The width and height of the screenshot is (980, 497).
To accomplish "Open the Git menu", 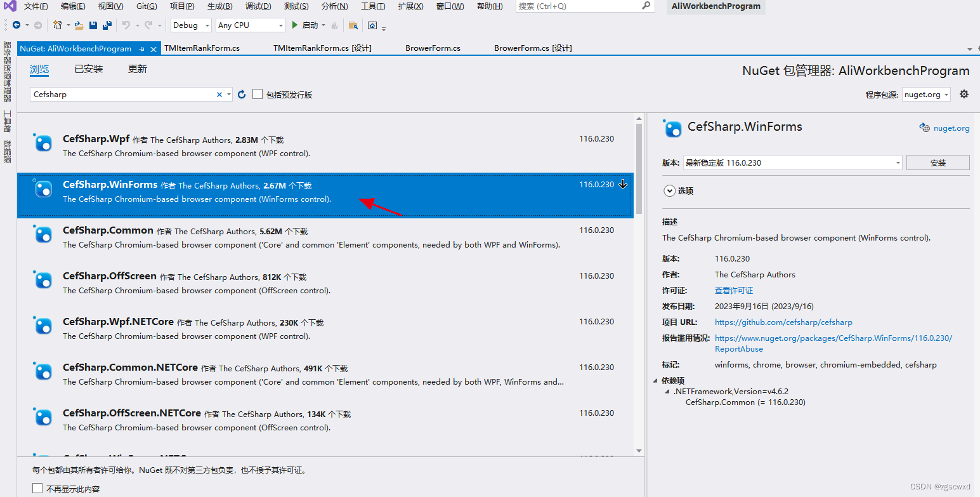I will coord(147,6).
